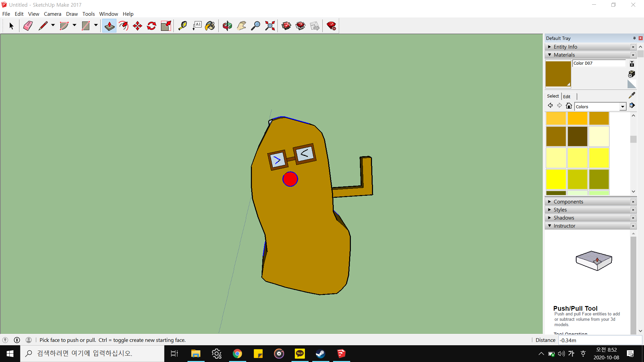Click the Color D07 material name field
This screenshot has width=644, height=362.
click(x=599, y=63)
